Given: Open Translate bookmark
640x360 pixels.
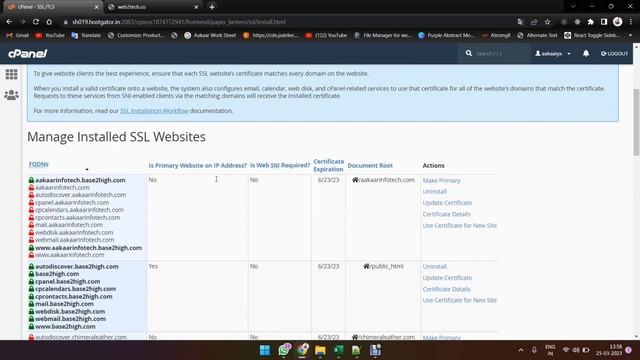Looking at the screenshot, I should click(x=86, y=36).
